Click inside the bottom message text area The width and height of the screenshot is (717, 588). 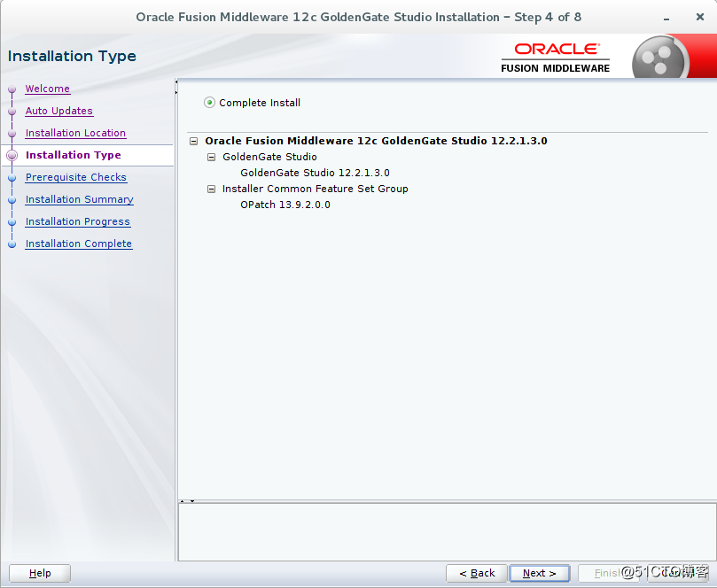pos(447,532)
